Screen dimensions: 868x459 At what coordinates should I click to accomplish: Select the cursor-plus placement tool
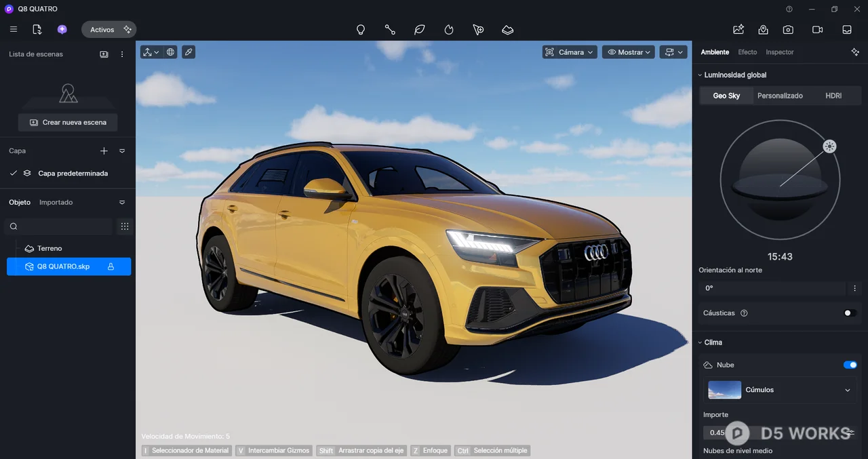coord(478,30)
